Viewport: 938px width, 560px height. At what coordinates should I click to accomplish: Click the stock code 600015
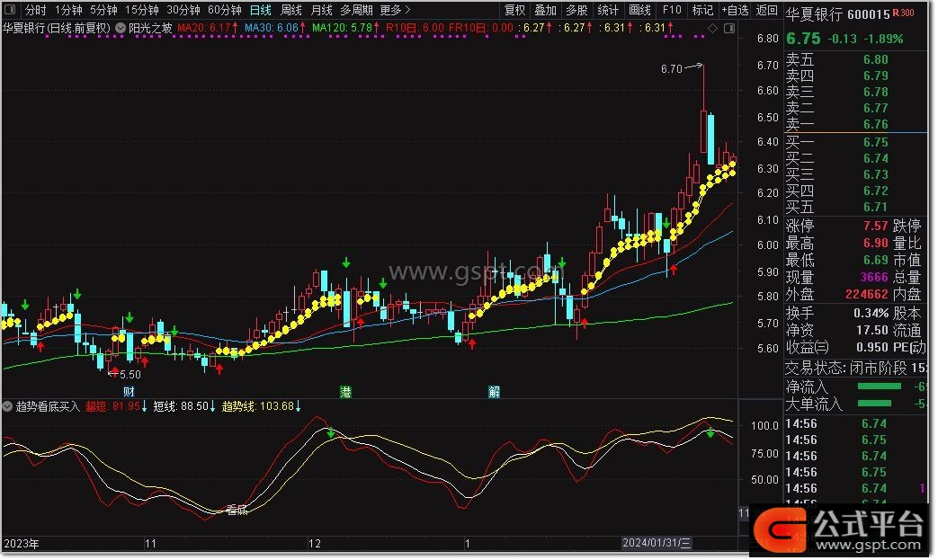pyautogui.click(x=868, y=13)
